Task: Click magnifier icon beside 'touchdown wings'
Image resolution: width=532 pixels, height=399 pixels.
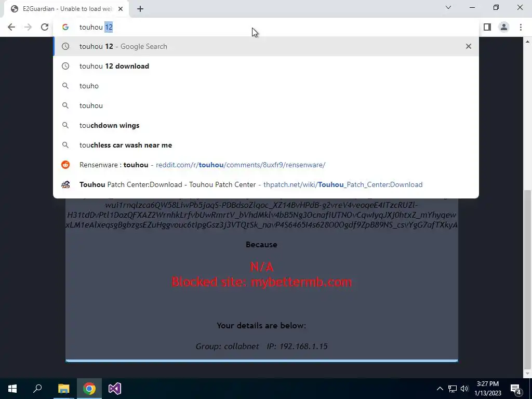Action: point(65,125)
